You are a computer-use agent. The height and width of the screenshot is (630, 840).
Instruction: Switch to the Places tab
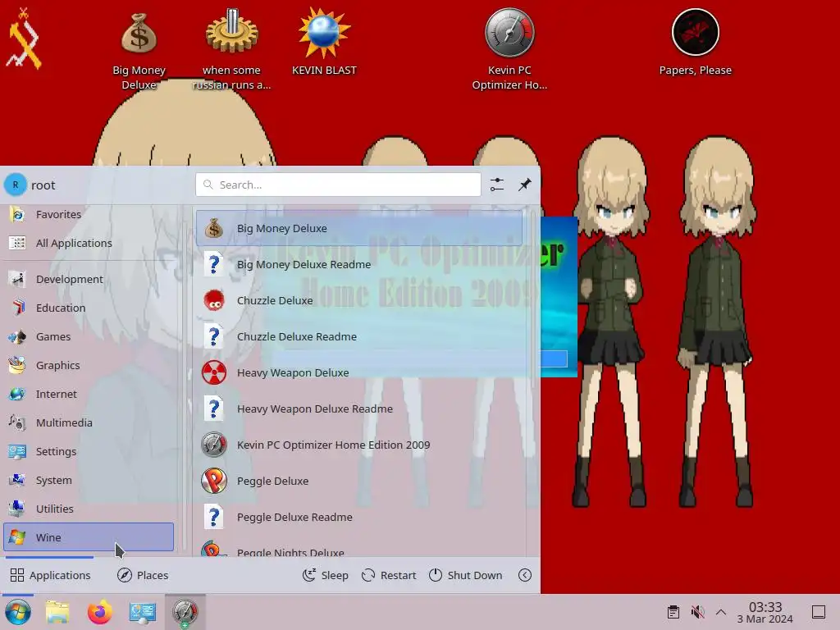143,575
